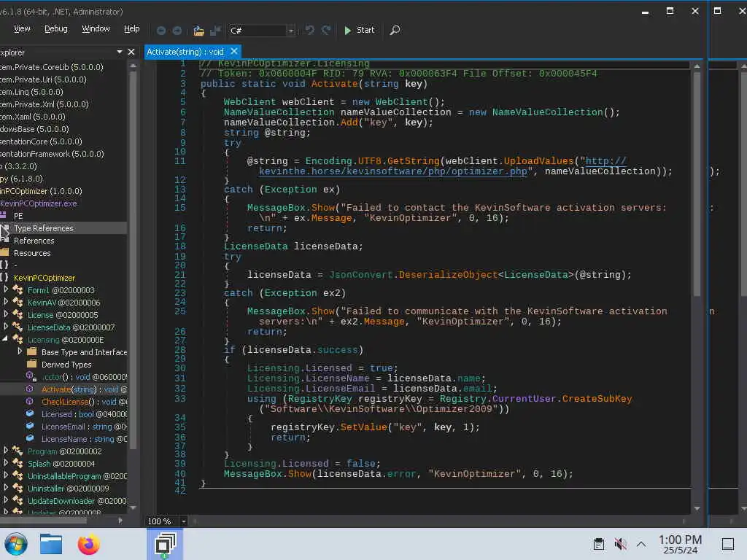Click the UploadValues method reference
The width and height of the screenshot is (747, 560).
538,161
